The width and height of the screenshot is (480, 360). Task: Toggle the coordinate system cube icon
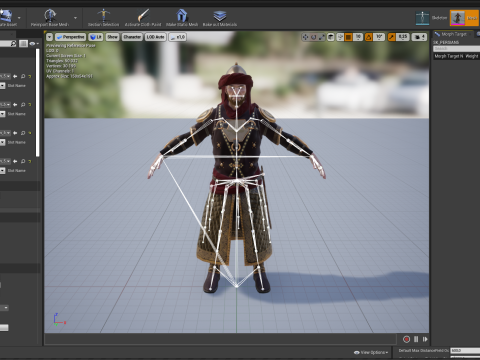point(331,37)
